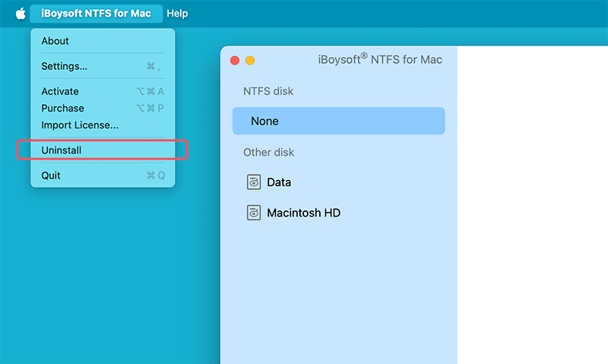Open the iBoysoft NTFS for Mac menu
Viewport: 608px width, 364px height.
(x=97, y=14)
